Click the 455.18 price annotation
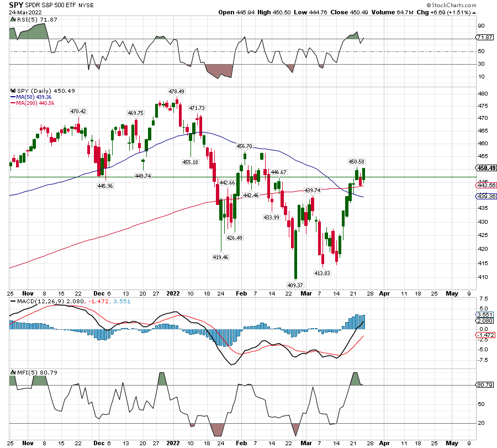497x448 pixels. coord(190,162)
